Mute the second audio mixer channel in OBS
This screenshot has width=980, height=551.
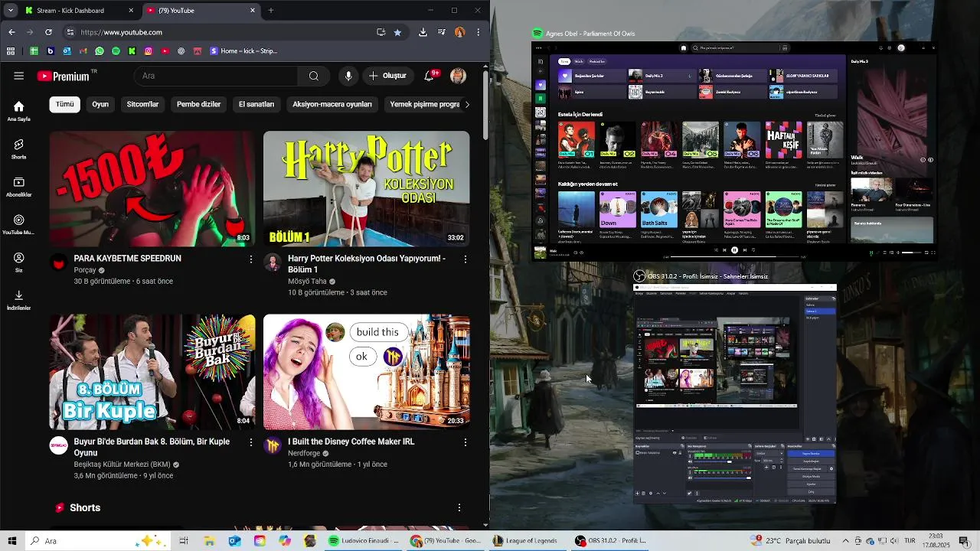tap(690, 478)
